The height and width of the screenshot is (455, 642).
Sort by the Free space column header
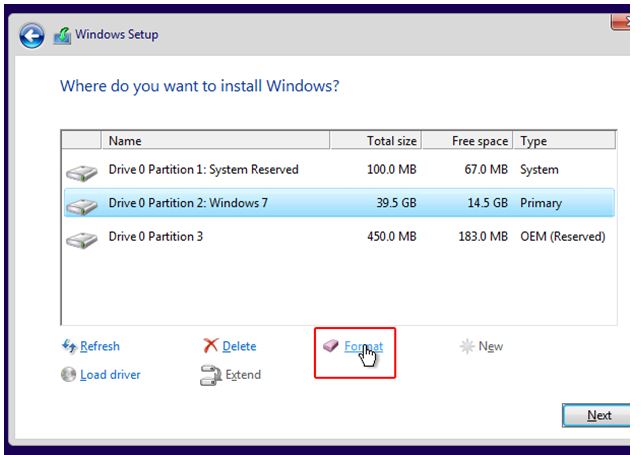(467, 140)
